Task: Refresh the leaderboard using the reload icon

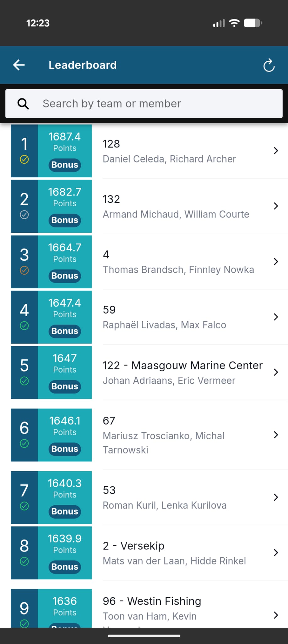Action: coord(269,65)
